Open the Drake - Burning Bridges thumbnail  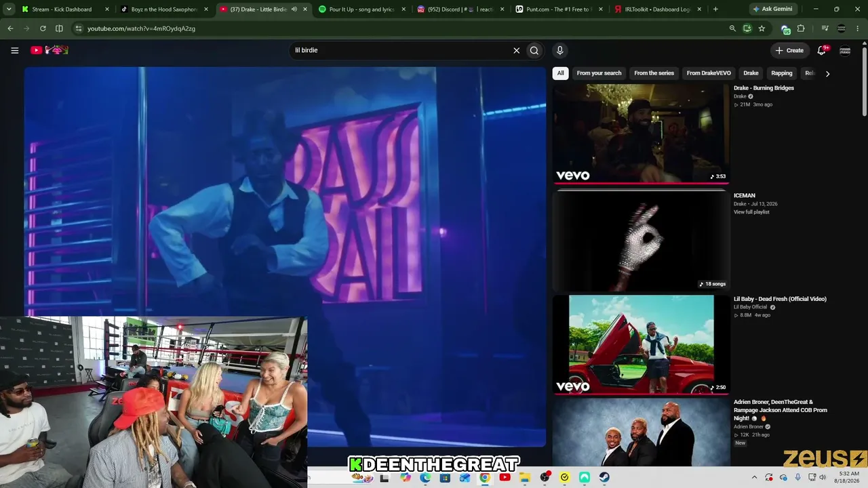[x=641, y=134]
